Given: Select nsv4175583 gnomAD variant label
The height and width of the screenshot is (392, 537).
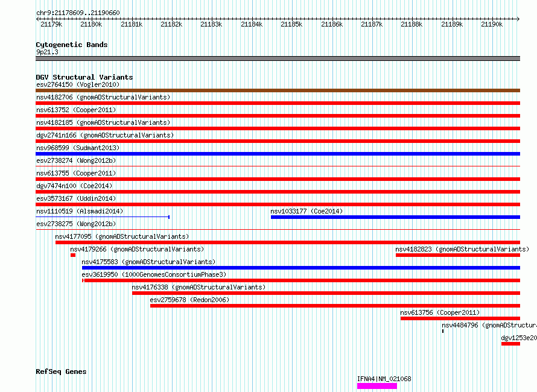Looking at the screenshot, I should click(148, 262).
